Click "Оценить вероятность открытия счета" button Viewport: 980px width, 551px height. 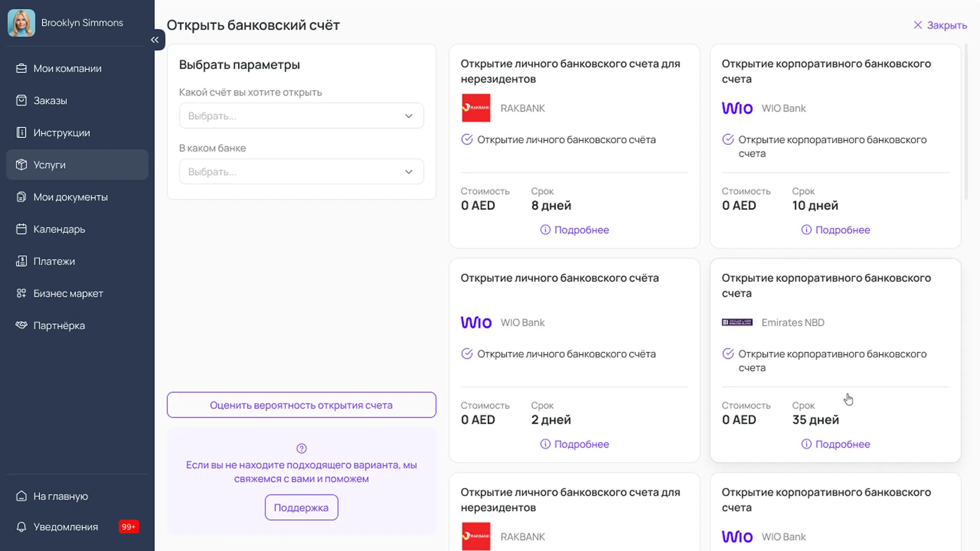tap(301, 405)
